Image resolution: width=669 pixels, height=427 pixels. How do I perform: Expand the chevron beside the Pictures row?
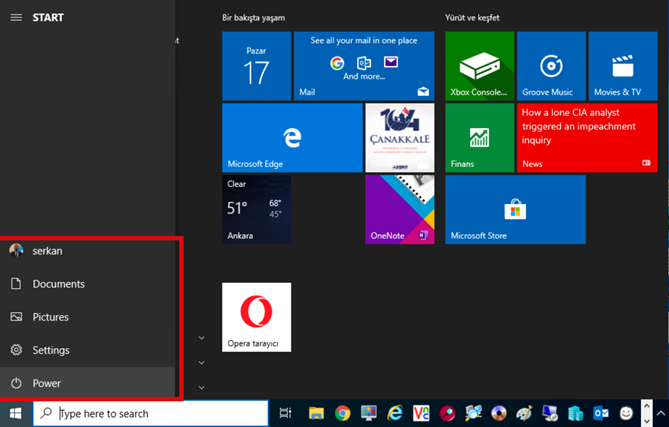pos(202,338)
